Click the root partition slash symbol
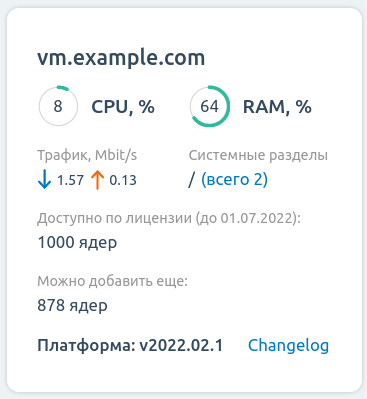Screen dimensions: 367x399 (191, 180)
